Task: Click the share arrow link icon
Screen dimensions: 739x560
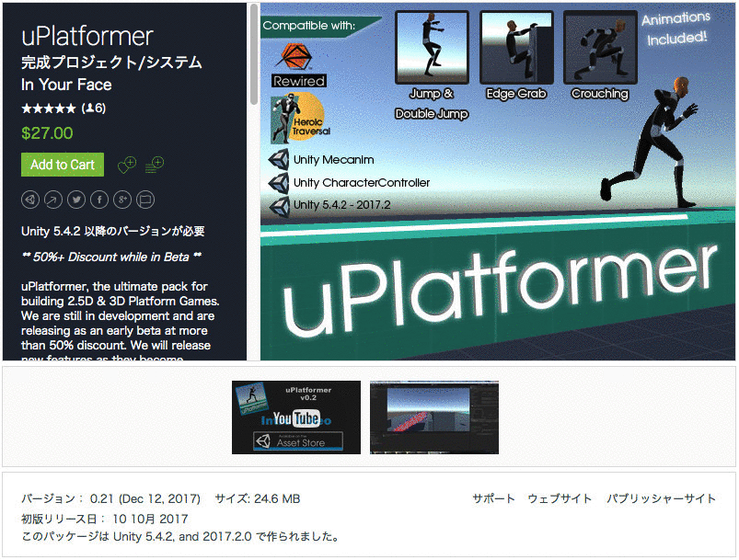Action: click(53, 200)
